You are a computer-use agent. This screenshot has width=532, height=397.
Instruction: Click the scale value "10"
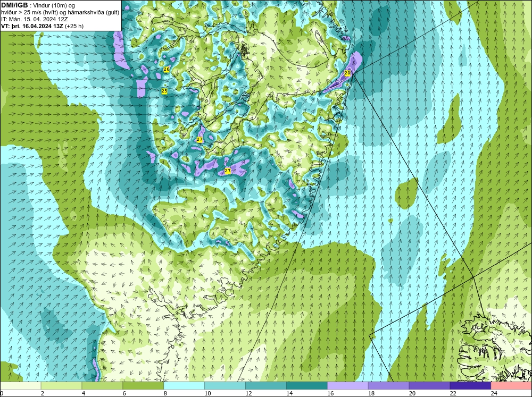point(207,393)
